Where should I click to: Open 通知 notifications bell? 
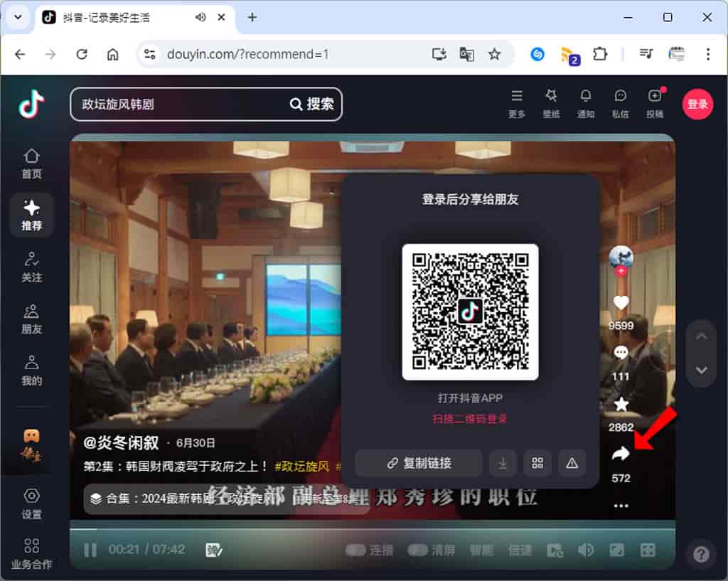point(586,104)
